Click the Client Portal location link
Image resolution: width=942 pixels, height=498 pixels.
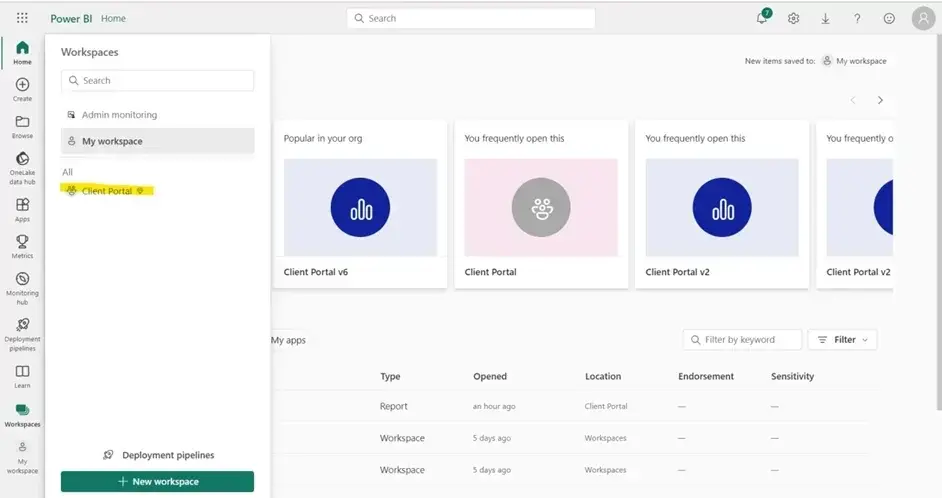[606, 406]
